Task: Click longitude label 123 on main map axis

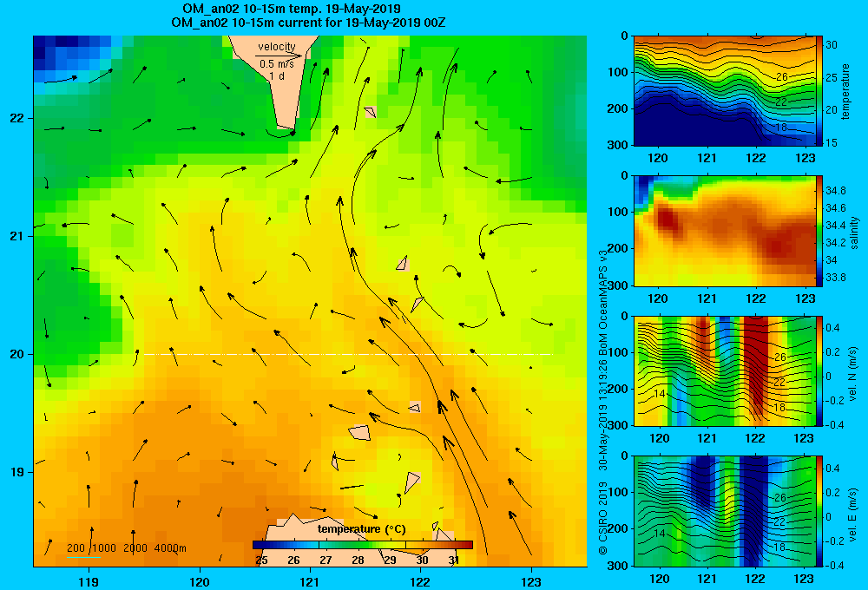Action: [531, 581]
